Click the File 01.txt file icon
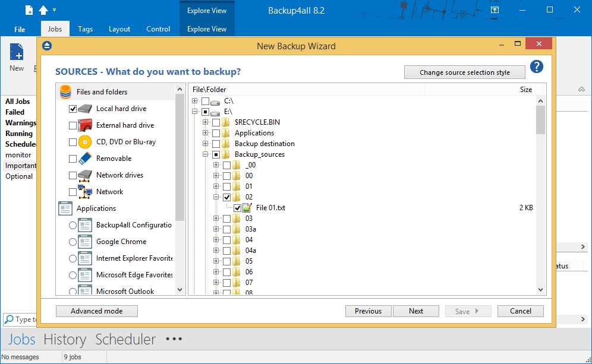The width and height of the screenshot is (592, 364). [248, 208]
